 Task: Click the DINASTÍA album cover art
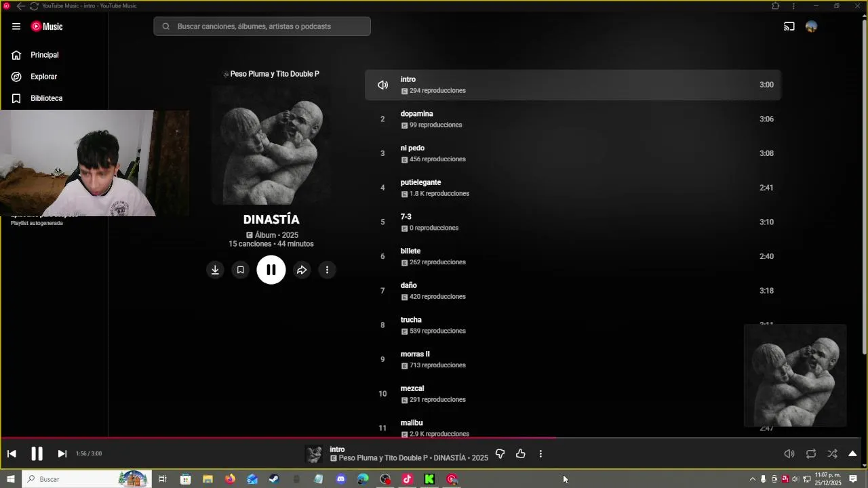pos(271,145)
